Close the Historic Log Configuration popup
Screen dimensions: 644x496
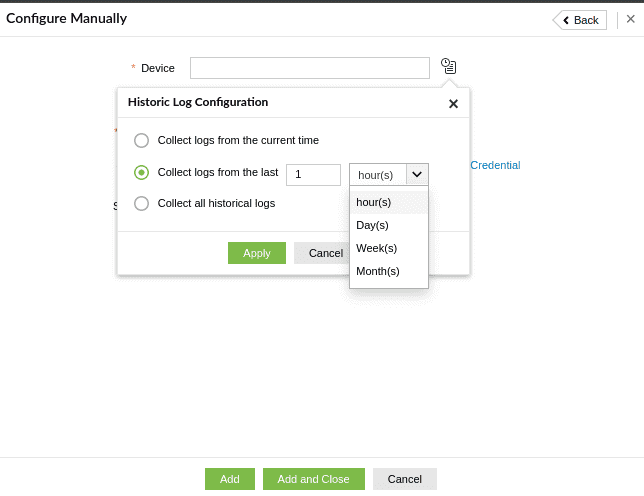point(453,103)
